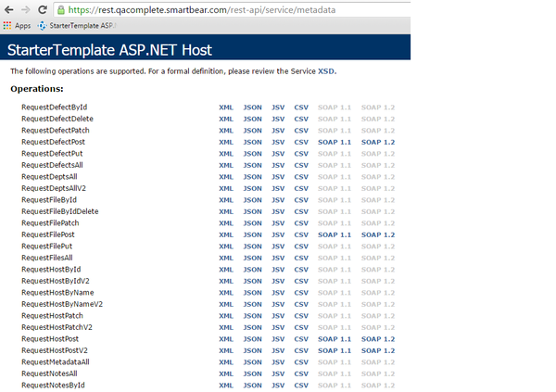Select the RequestMetadataAll operation name
The width and height of the screenshot is (556, 392).
point(56,362)
